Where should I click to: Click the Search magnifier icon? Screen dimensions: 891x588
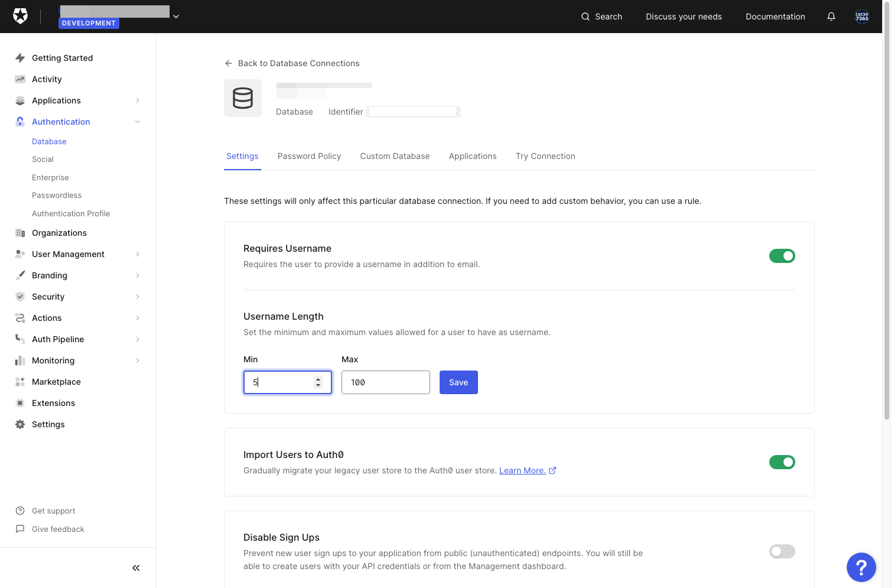click(x=586, y=17)
